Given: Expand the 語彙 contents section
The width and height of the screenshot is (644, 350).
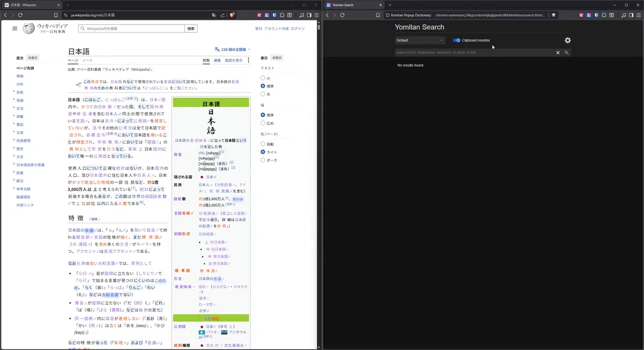Looking at the screenshot, I should point(13,116).
